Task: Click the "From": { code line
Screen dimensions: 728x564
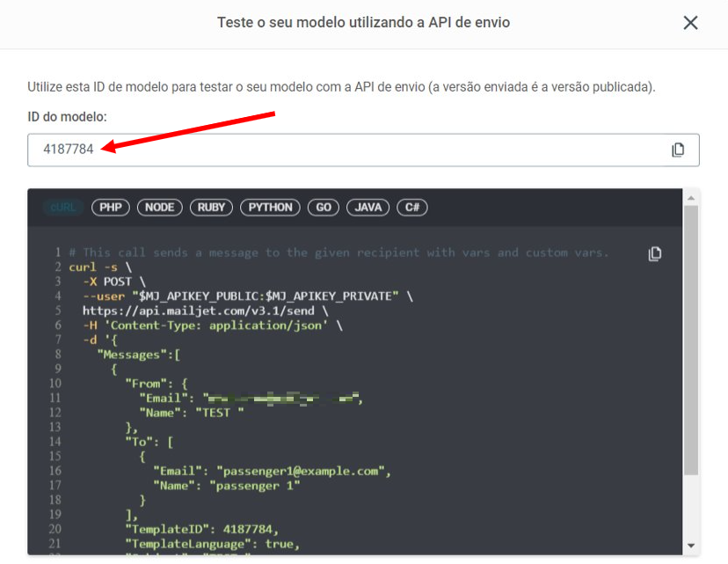Action: (x=156, y=384)
